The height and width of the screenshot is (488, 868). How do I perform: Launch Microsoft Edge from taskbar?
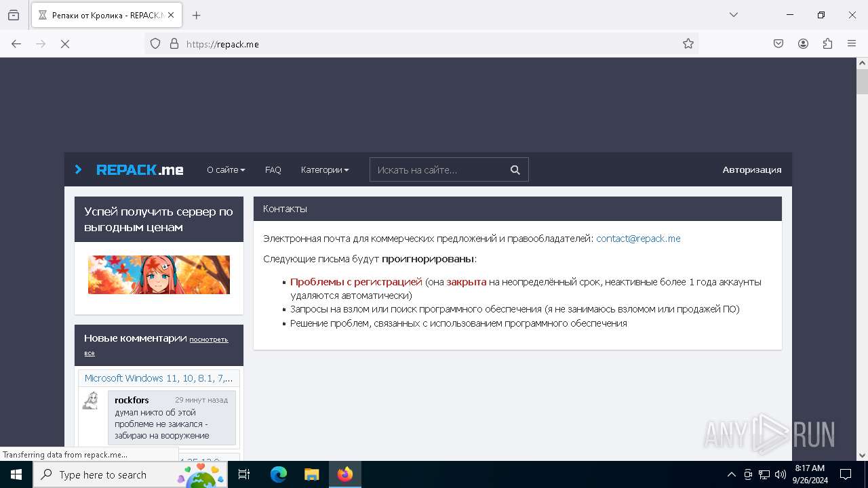coord(279,474)
